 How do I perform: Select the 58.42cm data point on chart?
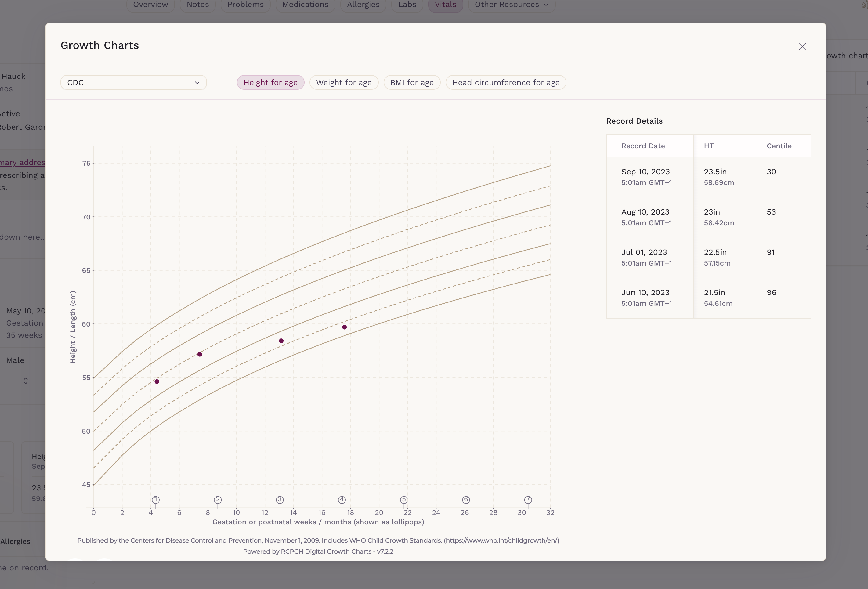coord(281,341)
